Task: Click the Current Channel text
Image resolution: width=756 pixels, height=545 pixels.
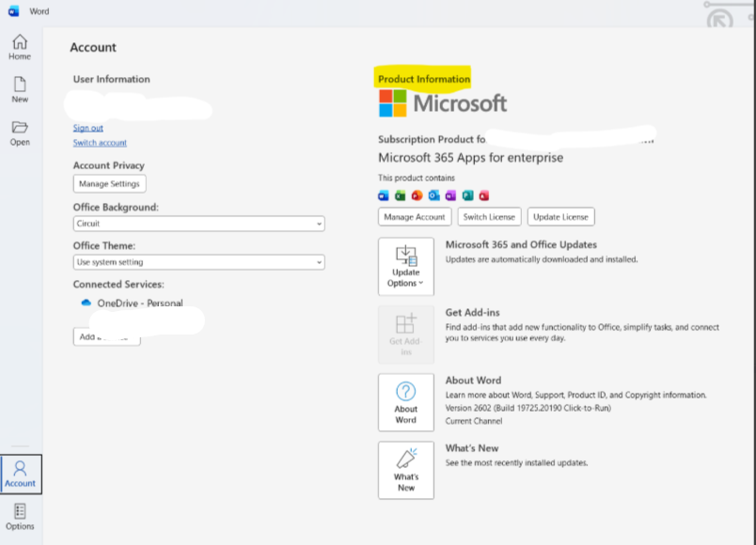Action: click(x=474, y=421)
